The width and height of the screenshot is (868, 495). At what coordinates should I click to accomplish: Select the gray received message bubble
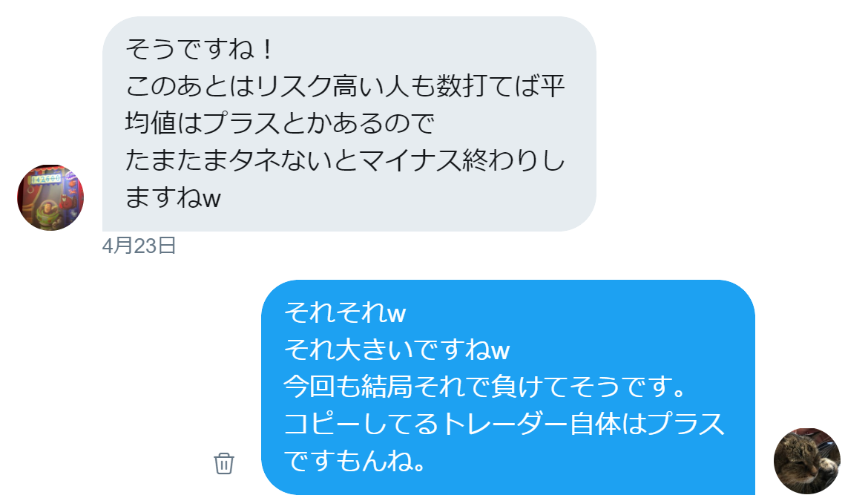[x=349, y=124]
